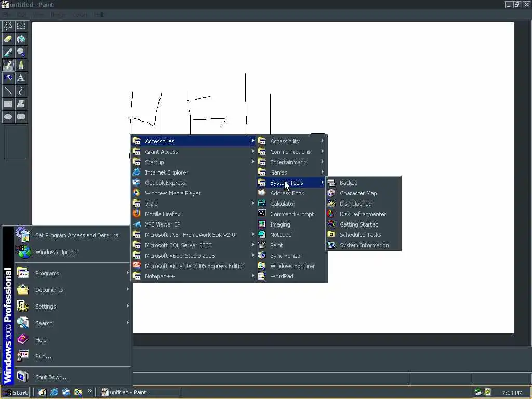Launch Internet Explorer from quick launch bar
This screenshot has width=532, height=399.
coord(54,392)
